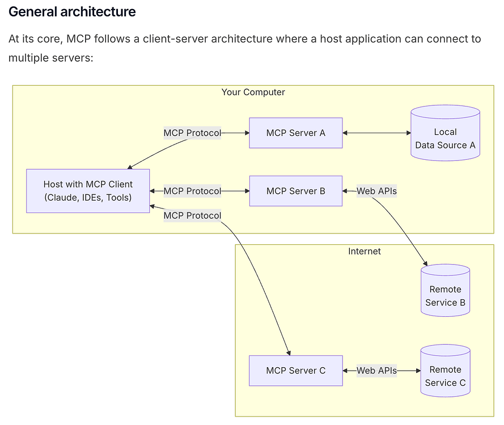Select the Remote Service C cylinder

pos(445,371)
